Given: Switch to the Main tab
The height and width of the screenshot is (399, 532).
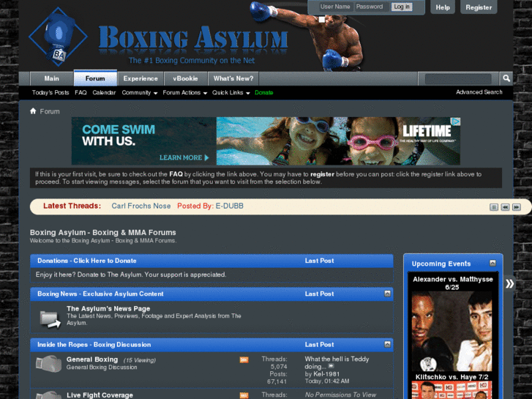Looking at the screenshot, I should [51, 78].
